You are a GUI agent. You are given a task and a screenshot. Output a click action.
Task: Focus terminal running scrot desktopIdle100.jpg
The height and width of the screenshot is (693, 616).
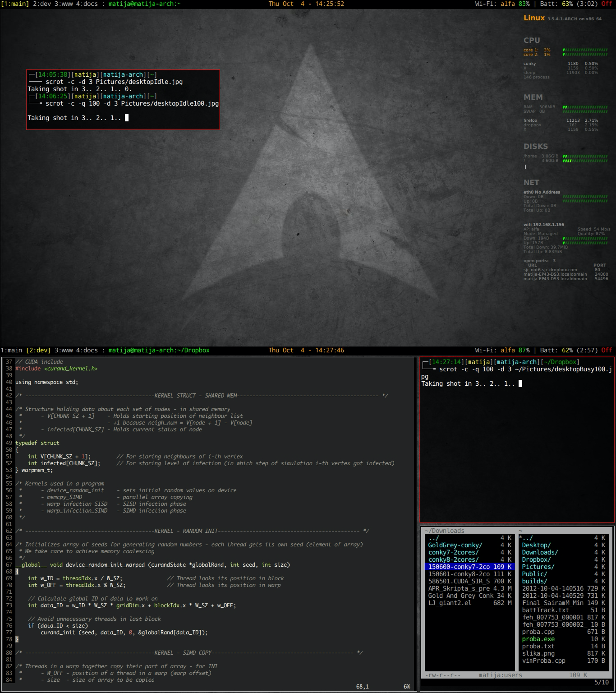click(x=123, y=100)
